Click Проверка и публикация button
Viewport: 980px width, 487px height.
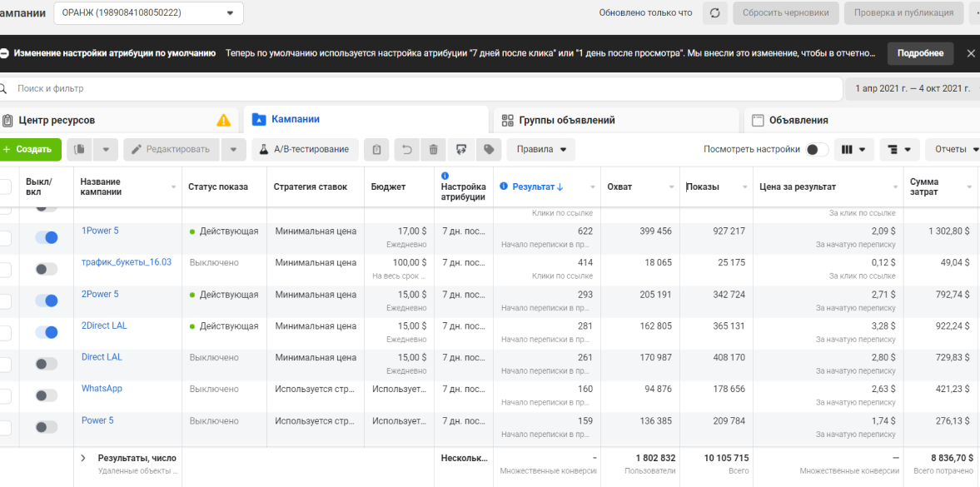pyautogui.click(x=903, y=12)
